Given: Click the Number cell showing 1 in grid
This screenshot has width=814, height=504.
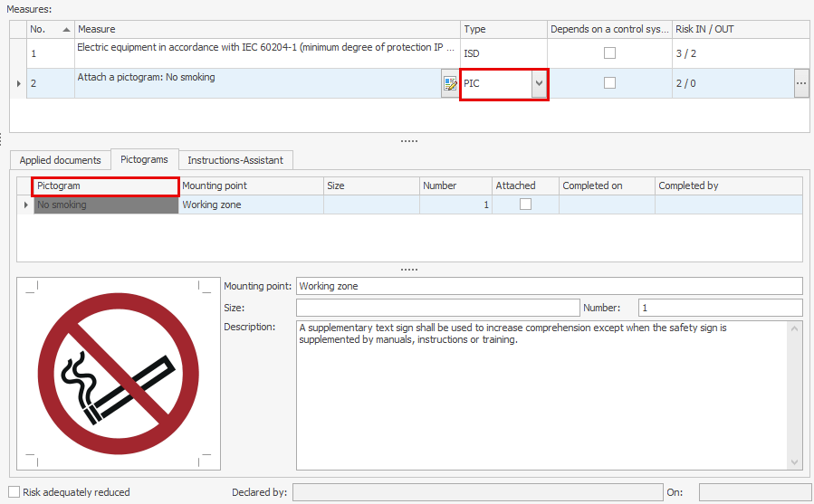Looking at the screenshot, I should 455,204.
